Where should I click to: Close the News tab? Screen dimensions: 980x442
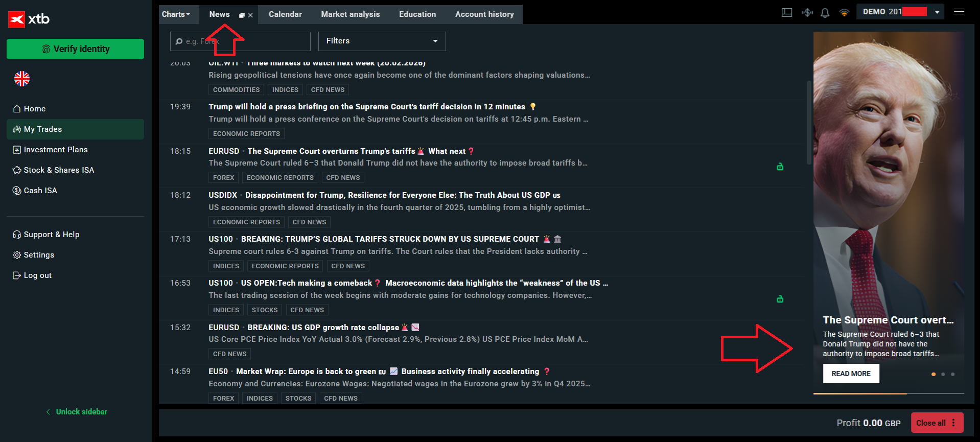[250, 15]
